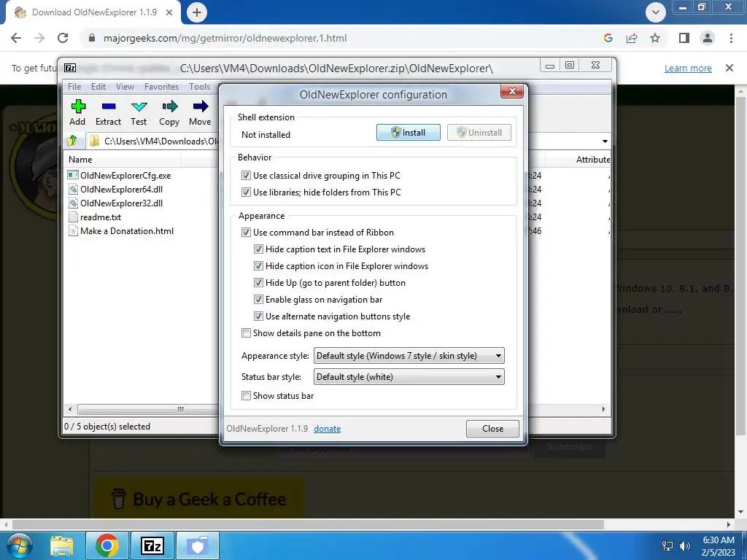The height and width of the screenshot is (560, 747).
Task: Open Chrome side panel
Action: [684, 38]
